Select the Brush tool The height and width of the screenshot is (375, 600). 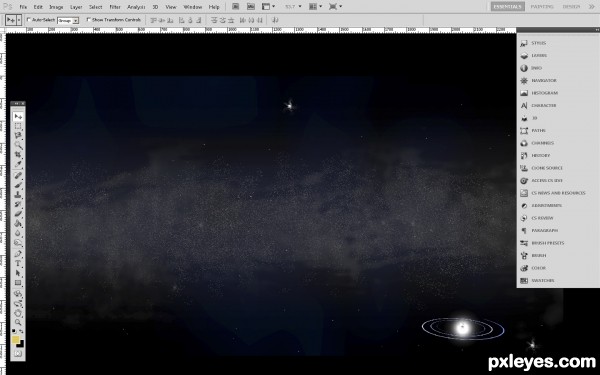click(18, 185)
